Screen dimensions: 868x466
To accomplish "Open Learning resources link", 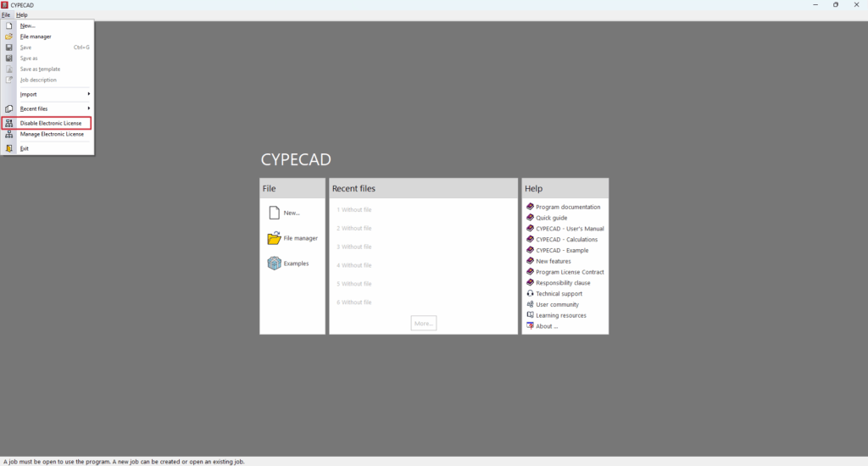I will 560,315.
